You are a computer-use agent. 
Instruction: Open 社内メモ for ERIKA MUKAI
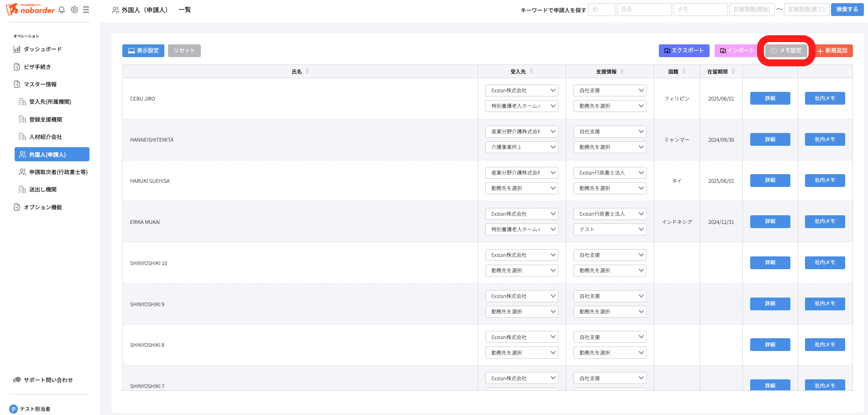(825, 222)
